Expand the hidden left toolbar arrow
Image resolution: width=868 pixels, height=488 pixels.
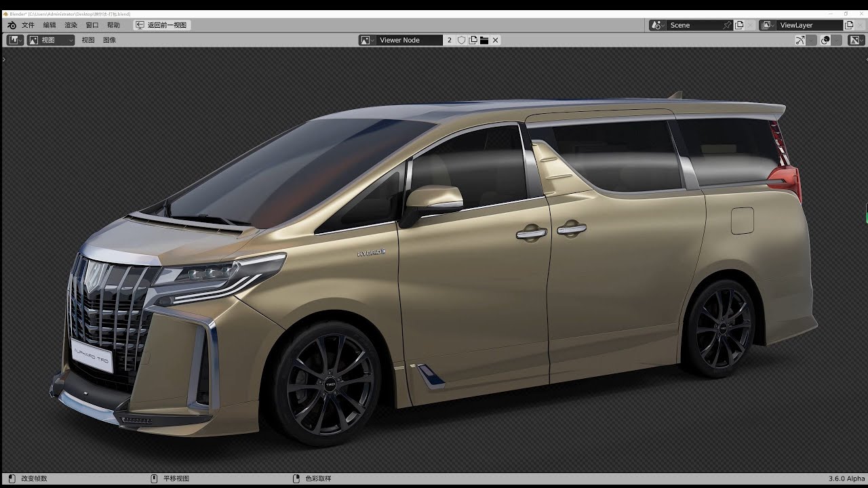(x=4, y=60)
